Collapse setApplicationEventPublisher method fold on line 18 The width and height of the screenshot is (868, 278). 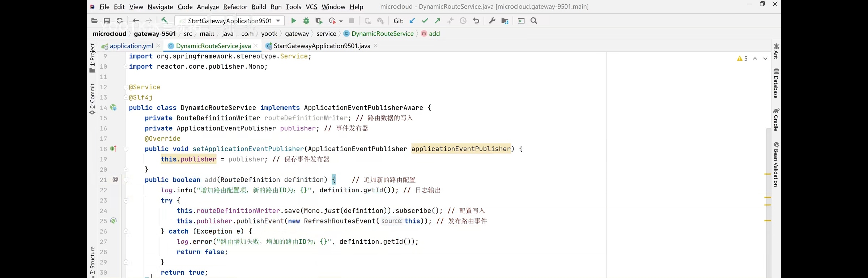click(126, 149)
